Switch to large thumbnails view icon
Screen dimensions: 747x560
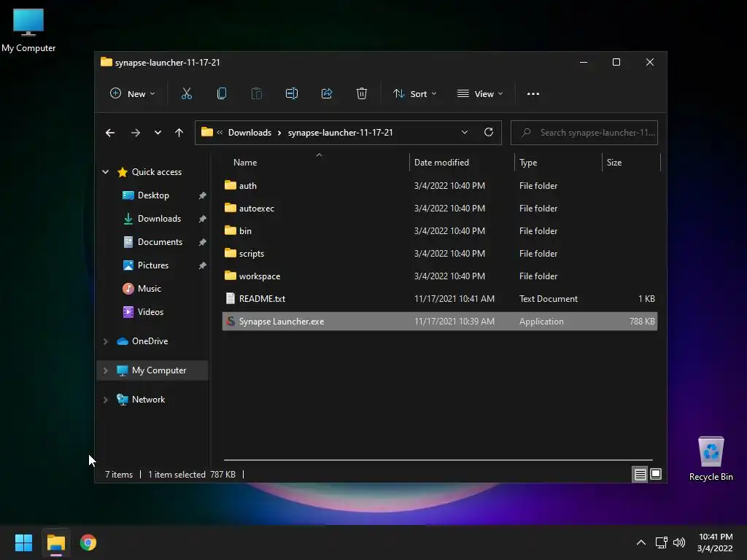pos(656,474)
